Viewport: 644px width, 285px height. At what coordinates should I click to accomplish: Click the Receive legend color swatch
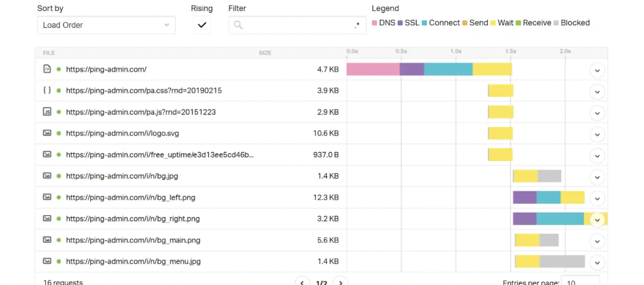(518, 23)
